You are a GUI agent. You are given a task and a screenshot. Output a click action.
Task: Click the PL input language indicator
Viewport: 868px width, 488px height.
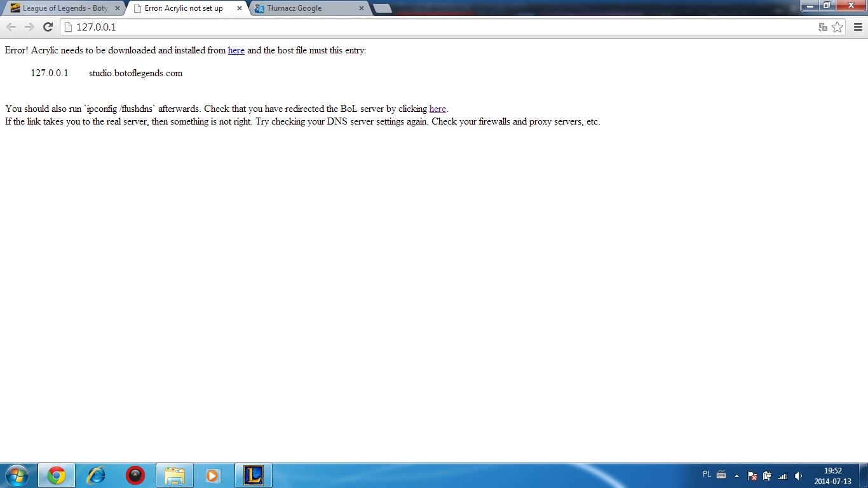707,474
